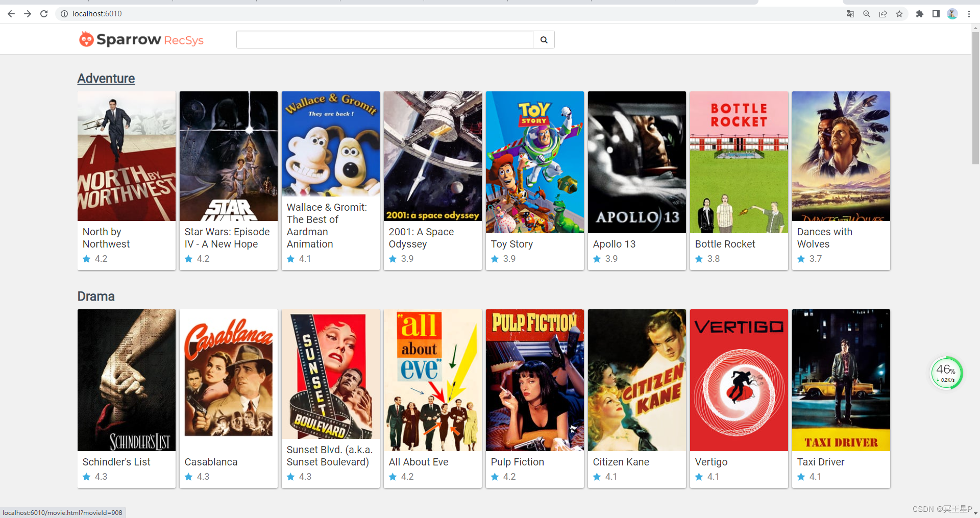Click the star icon under Pulp Fiction
Viewport: 980px width, 518px height.
[495, 477]
